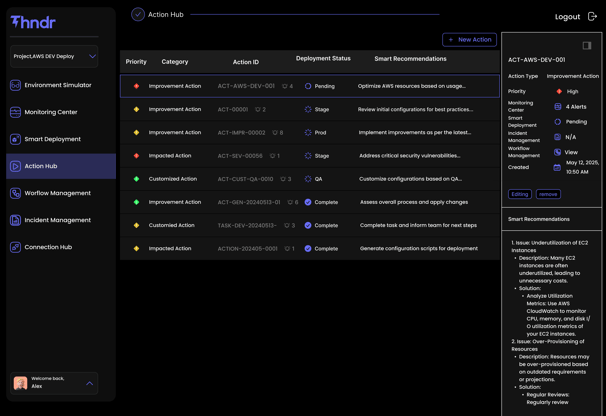Select the ACT-00001 action ID

[233, 109]
